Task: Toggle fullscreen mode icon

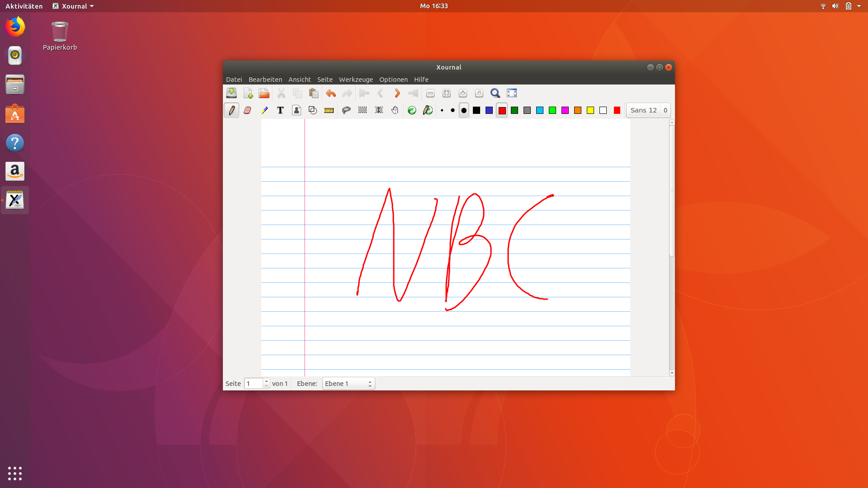Action: pos(511,93)
